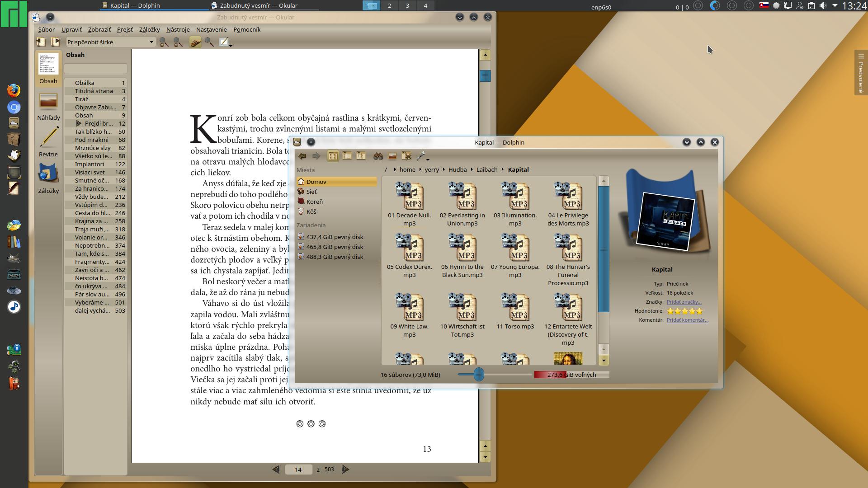Click the zoom in magnifier in Okular toolbar
868x488 pixels.
pyautogui.click(x=178, y=42)
